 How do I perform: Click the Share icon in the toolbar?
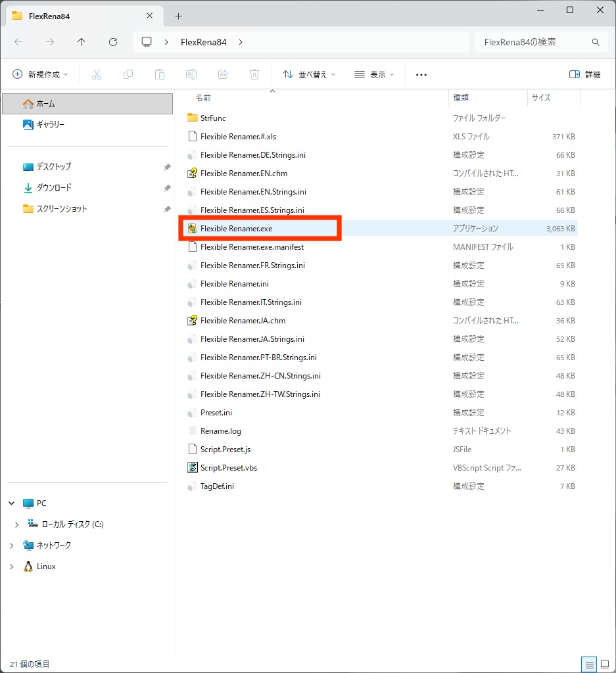tap(223, 74)
